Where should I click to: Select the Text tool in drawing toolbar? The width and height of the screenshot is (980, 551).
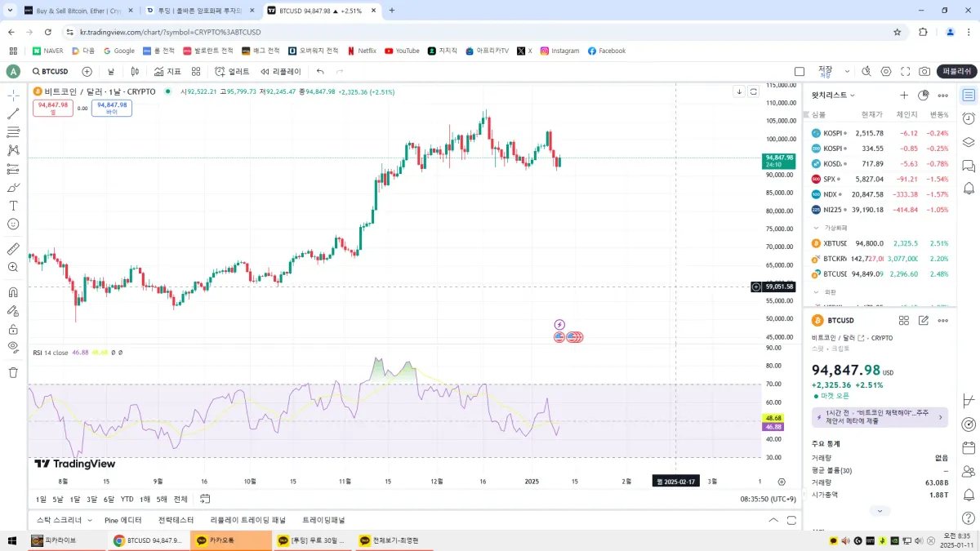13,206
